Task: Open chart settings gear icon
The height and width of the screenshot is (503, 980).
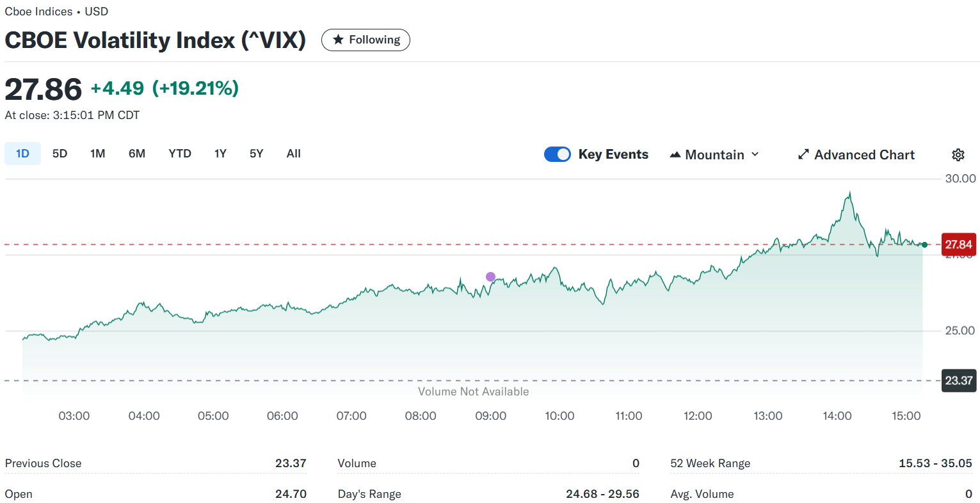Action: pyautogui.click(x=958, y=155)
